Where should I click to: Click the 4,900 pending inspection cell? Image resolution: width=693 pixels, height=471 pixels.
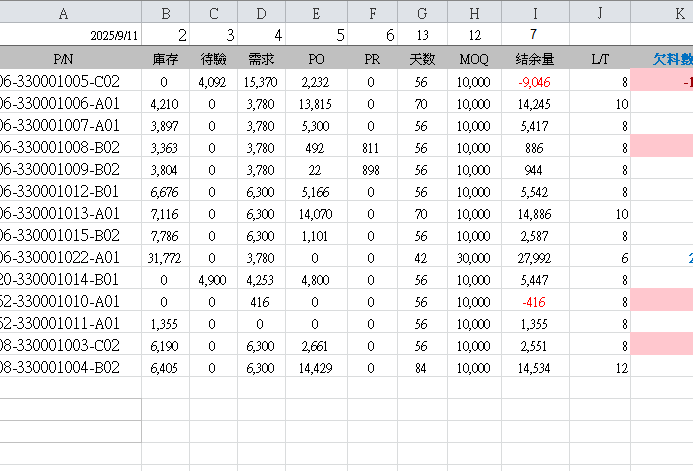pyautogui.click(x=212, y=279)
